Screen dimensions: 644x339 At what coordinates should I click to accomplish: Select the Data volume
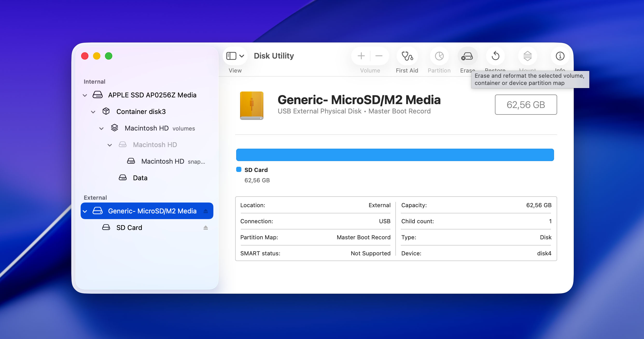(147, 178)
